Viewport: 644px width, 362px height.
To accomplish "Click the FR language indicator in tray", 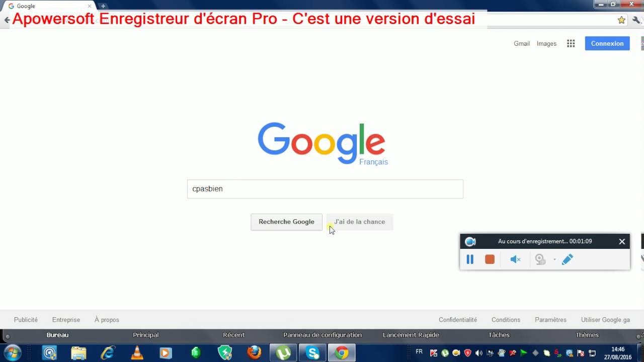I will point(419,352).
